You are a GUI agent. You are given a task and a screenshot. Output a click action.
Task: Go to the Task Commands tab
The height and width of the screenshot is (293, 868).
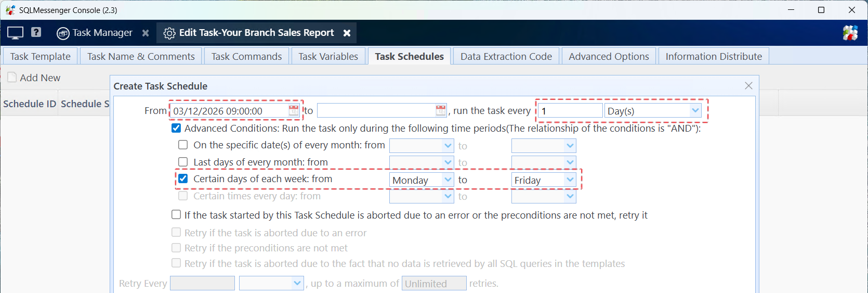coord(246,56)
